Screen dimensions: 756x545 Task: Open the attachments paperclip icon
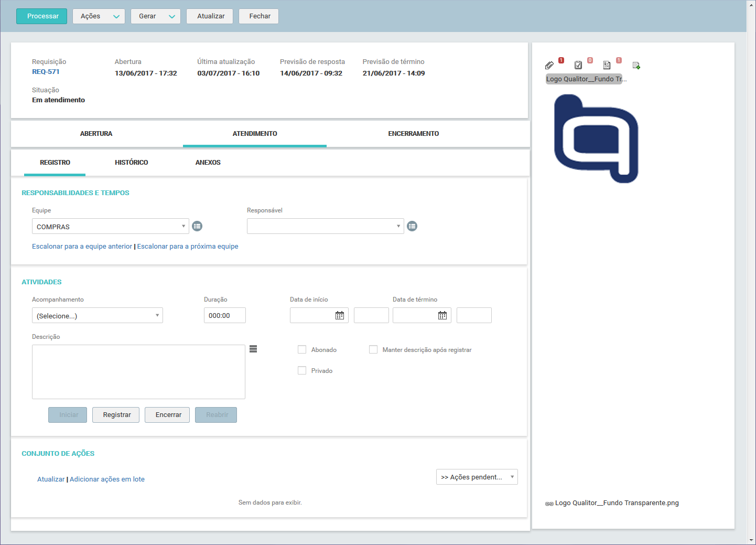549,65
